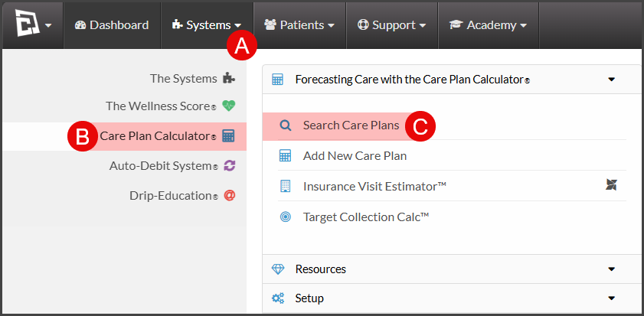Expand the Resources section arrow
The height and width of the screenshot is (316, 644).
tap(612, 269)
